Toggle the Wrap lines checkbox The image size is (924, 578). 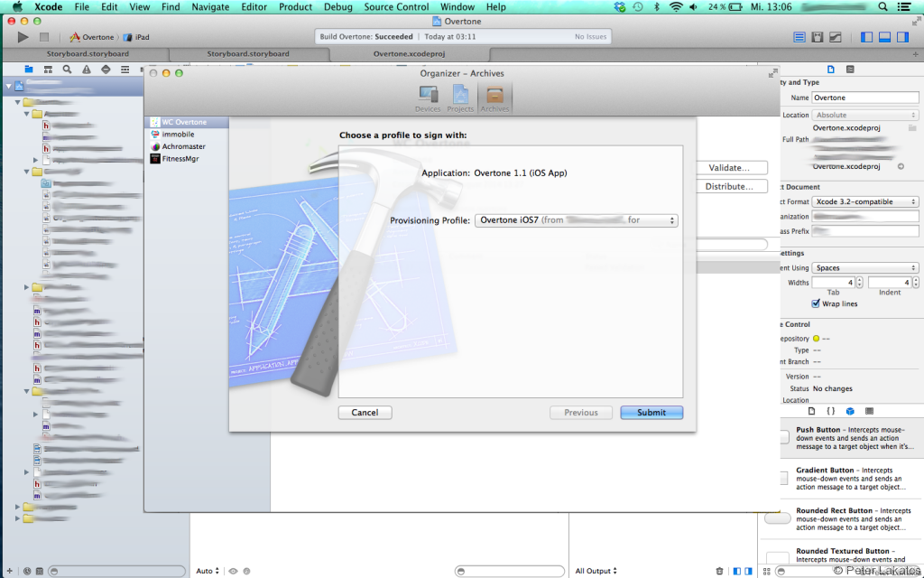click(x=816, y=303)
